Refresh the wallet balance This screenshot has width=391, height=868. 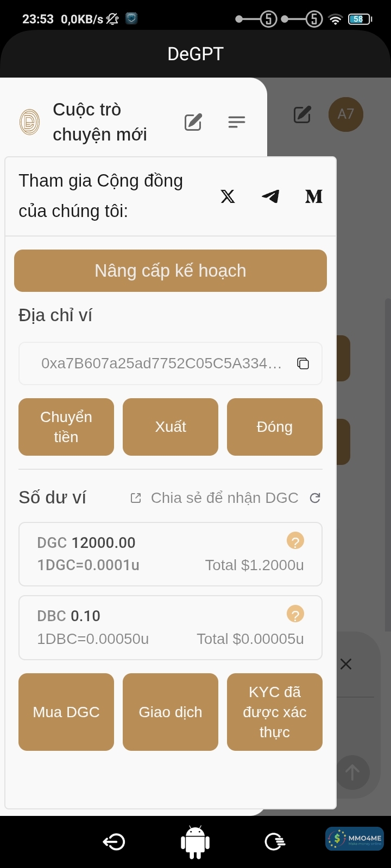[315, 498]
